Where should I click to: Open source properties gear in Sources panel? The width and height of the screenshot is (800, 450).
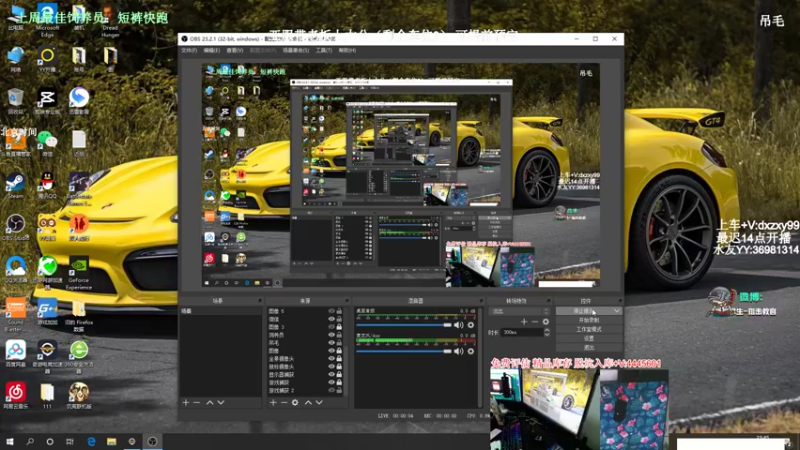point(295,403)
